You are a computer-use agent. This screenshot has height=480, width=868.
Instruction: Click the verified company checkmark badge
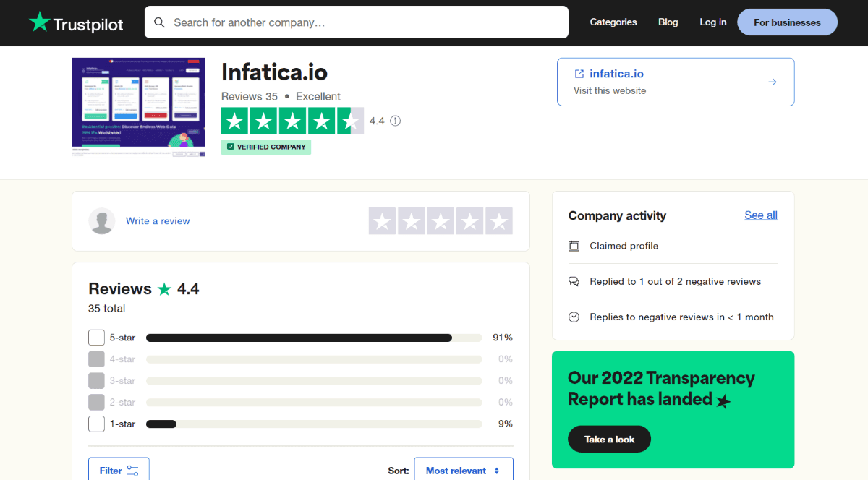tap(266, 147)
